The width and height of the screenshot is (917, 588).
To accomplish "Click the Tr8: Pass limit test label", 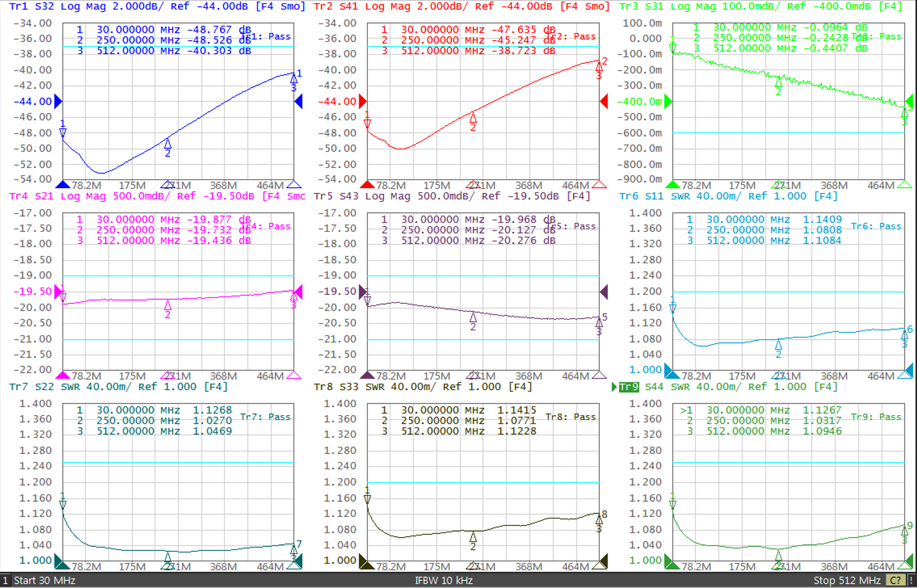I will tap(570, 417).
